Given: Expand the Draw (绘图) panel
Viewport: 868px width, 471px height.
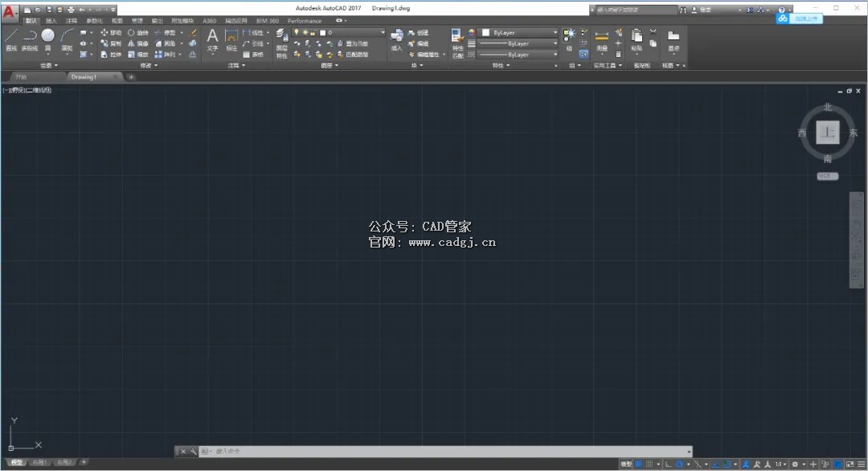Looking at the screenshot, I should [x=49, y=65].
